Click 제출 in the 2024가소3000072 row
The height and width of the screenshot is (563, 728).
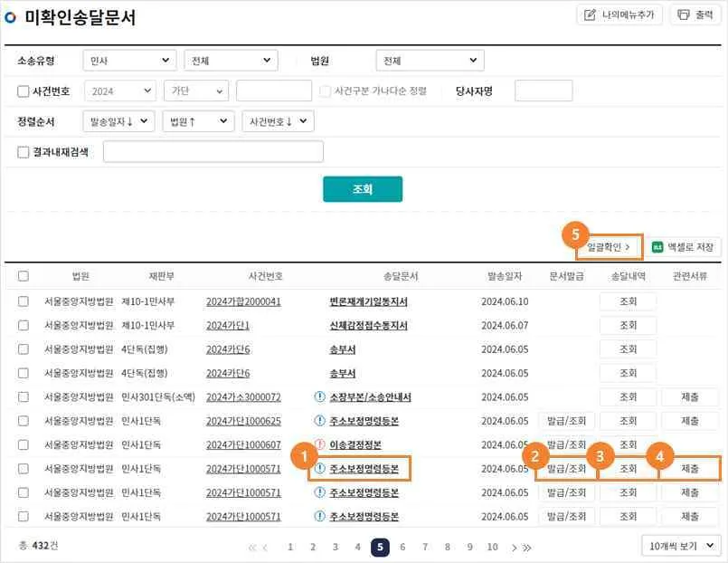pos(690,396)
